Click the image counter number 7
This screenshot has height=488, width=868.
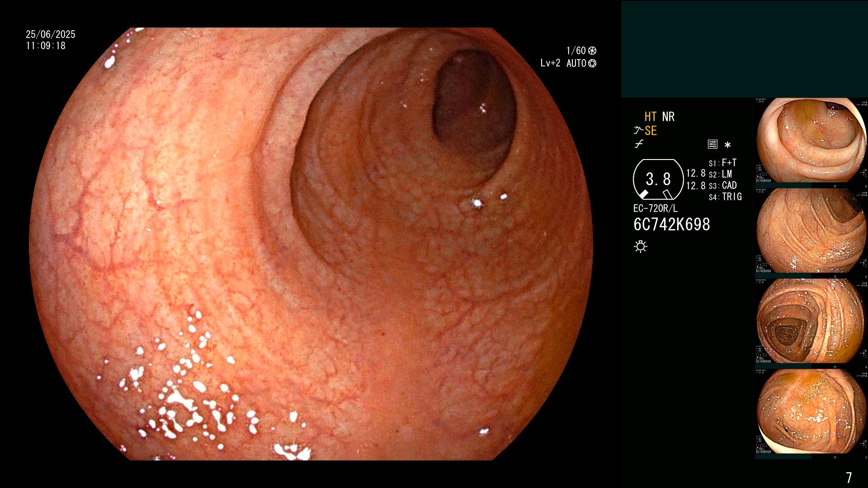pos(849,478)
